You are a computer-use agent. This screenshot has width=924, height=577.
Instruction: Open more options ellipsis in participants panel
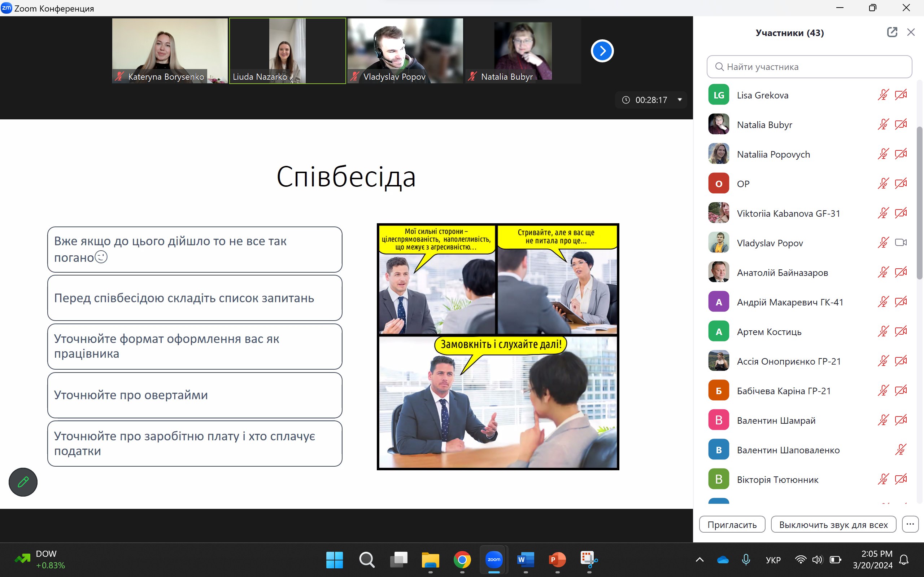pos(910,524)
